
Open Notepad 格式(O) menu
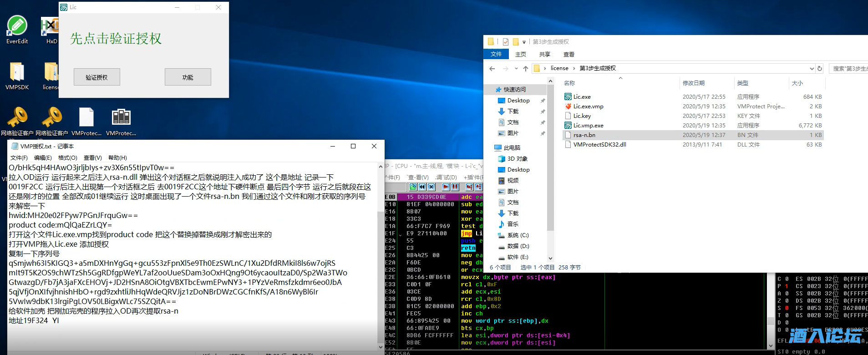(x=68, y=157)
